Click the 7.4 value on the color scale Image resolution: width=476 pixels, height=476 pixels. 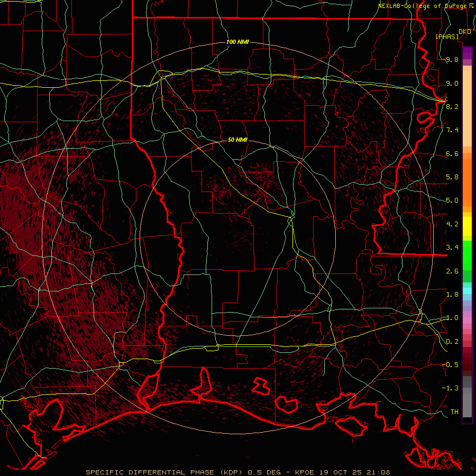[452, 130]
